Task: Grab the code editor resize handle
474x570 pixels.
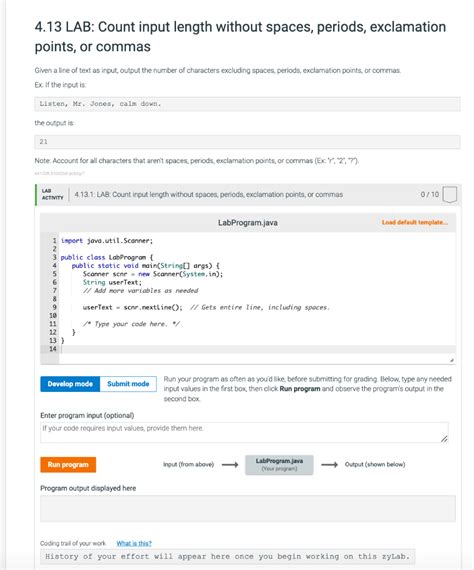Action: coord(451,360)
